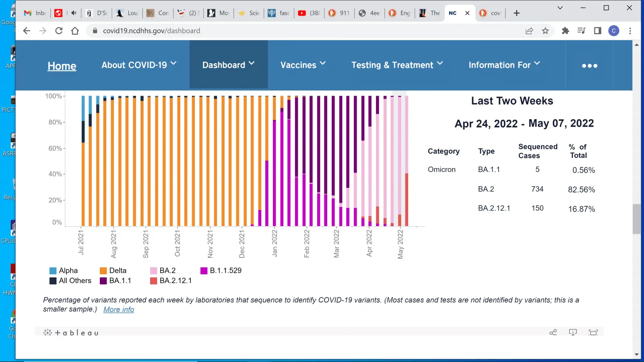The image size is (644, 362).
Task: Bookmark this page with star icon
Action: [545, 31]
